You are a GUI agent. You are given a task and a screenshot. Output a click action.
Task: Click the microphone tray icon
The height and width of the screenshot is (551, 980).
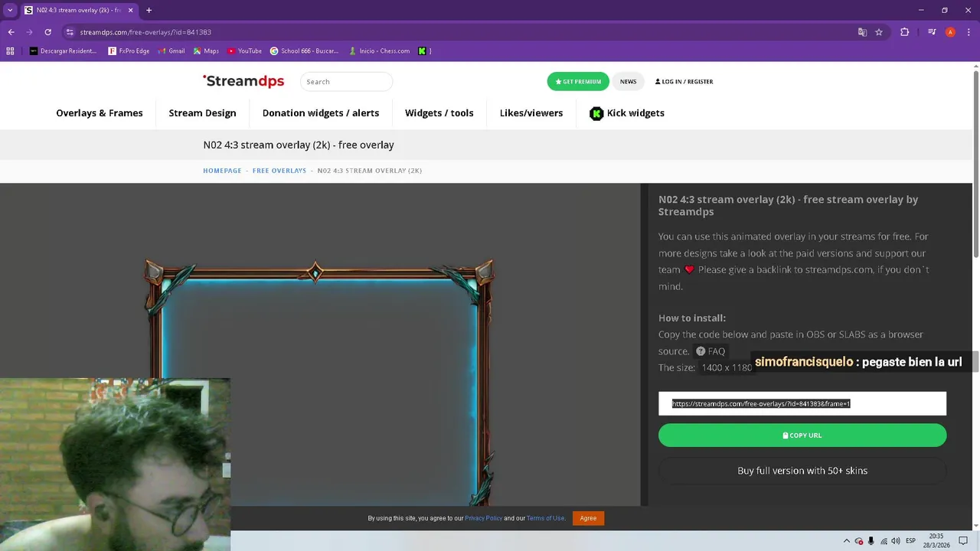[x=871, y=541]
